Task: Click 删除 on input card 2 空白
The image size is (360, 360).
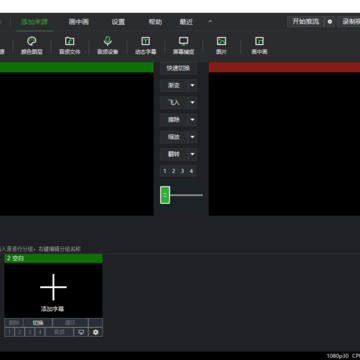Action: [x=14, y=323]
